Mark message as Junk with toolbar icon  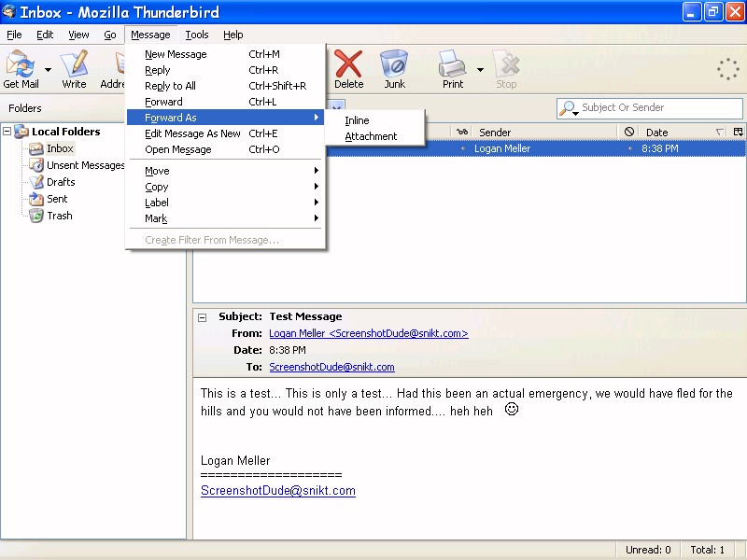(394, 69)
